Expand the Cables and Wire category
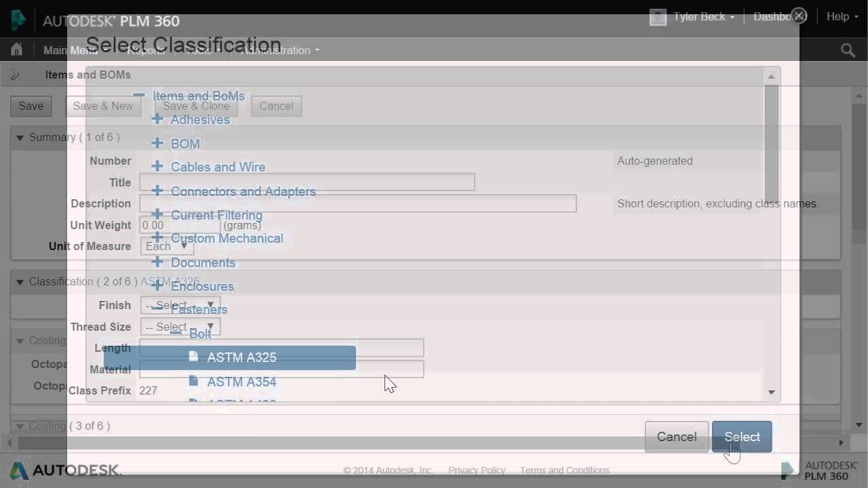The image size is (868, 488). pos(157,167)
